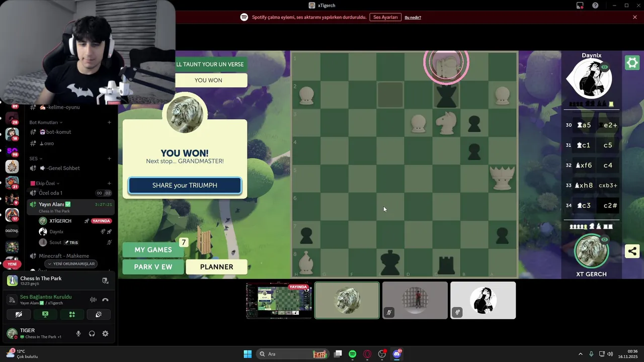The image size is (644, 362).
Task: Click the YENİ OKUNMAMIŞLAR pill
Action: point(70,264)
